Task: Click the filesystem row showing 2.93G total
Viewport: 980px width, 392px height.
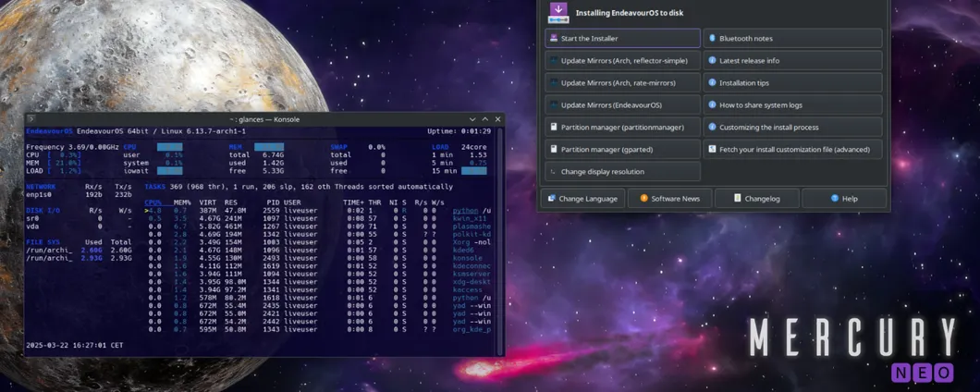Action: pos(79,258)
